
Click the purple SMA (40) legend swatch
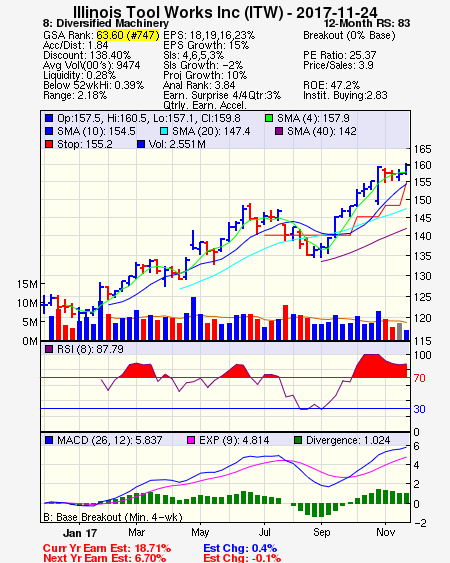[x=279, y=131]
